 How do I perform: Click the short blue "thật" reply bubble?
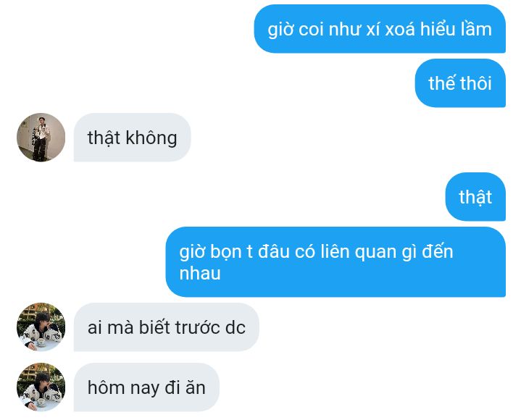tap(475, 196)
